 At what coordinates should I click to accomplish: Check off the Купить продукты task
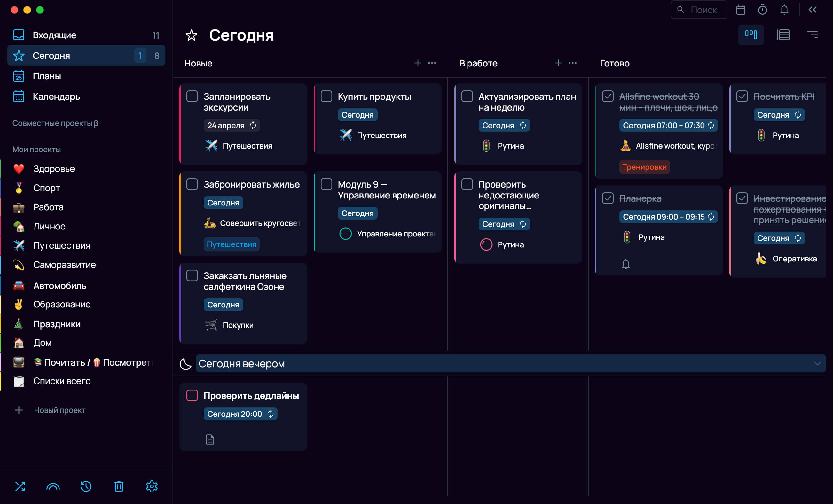click(326, 96)
